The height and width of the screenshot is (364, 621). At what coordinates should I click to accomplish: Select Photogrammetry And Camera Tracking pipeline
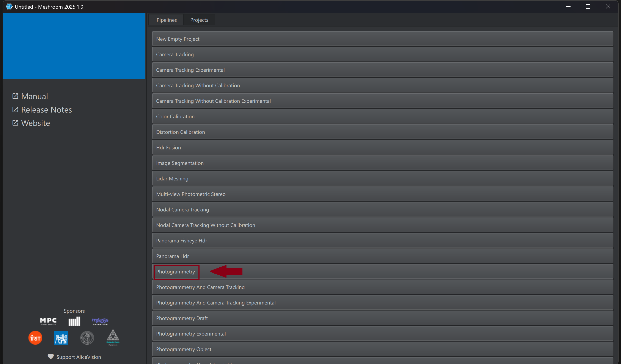pos(382,287)
